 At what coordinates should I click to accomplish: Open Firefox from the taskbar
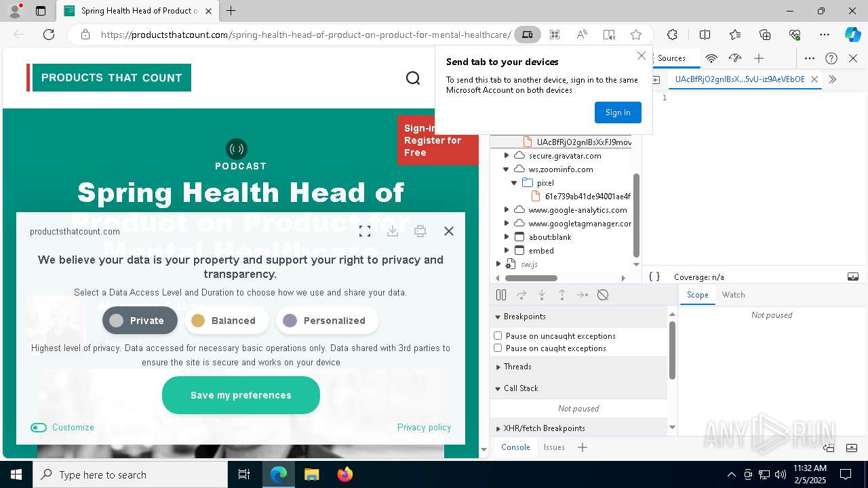(x=344, y=474)
